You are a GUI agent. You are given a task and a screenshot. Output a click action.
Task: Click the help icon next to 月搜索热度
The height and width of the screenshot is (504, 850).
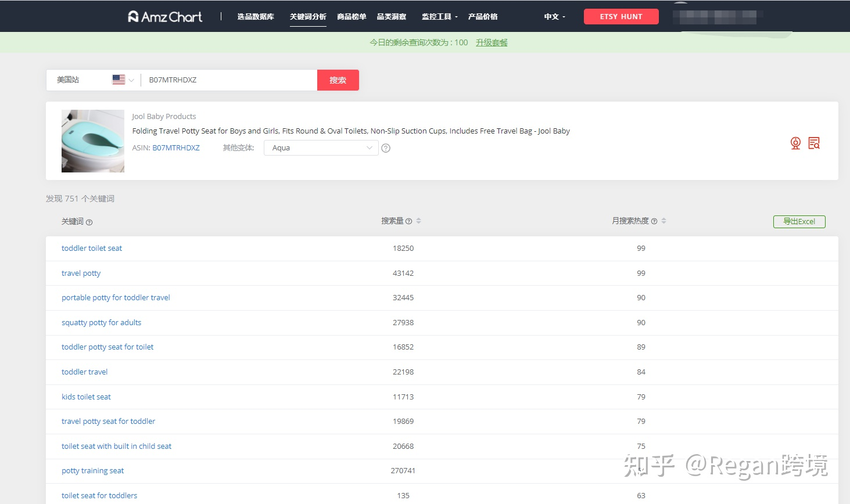654,221
